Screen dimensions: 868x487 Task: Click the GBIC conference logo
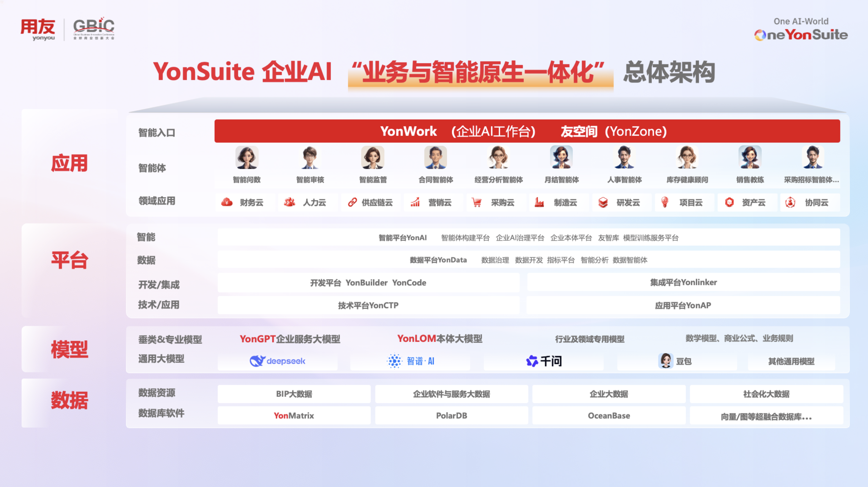point(94,28)
